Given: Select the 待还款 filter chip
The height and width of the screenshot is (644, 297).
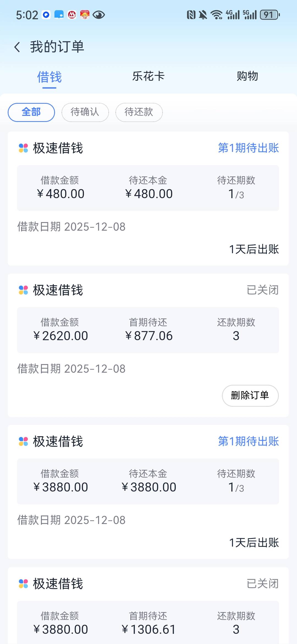Looking at the screenshot, I should coord(139,112).
